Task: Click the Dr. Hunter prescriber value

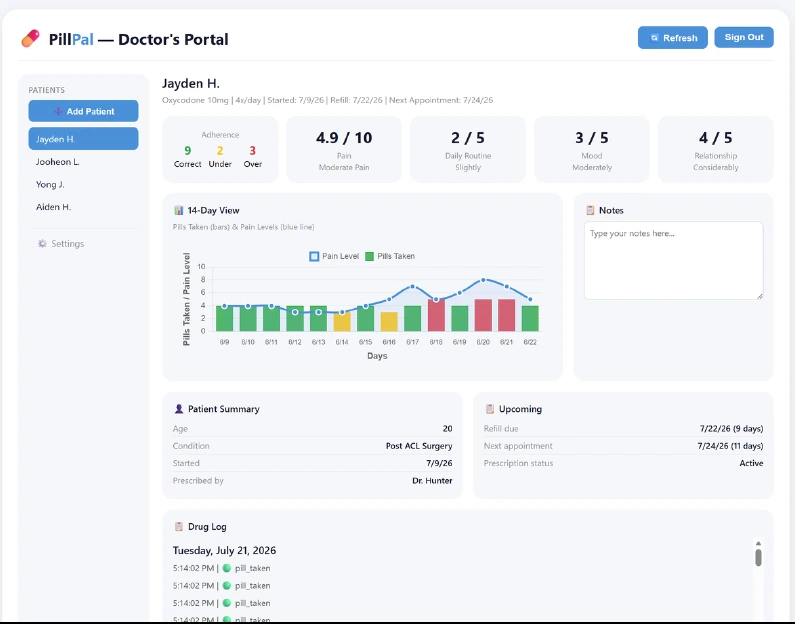Action: (x=432, y=480)
